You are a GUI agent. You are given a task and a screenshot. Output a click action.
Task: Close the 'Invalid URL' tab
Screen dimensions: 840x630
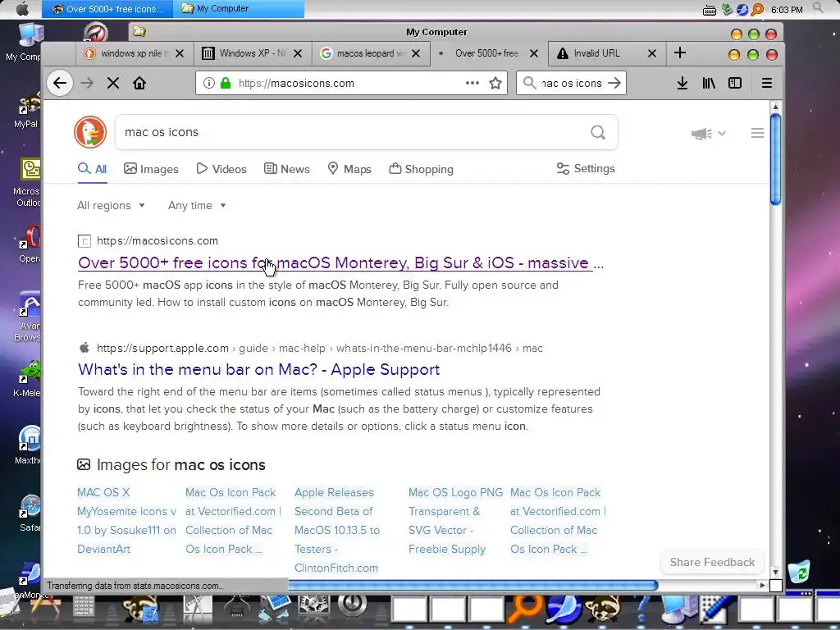652,53
